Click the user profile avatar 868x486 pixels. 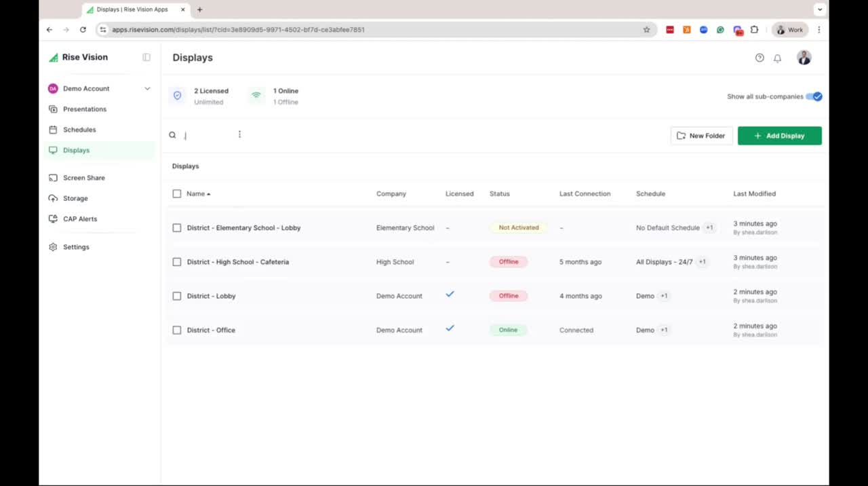click(804, 58)
